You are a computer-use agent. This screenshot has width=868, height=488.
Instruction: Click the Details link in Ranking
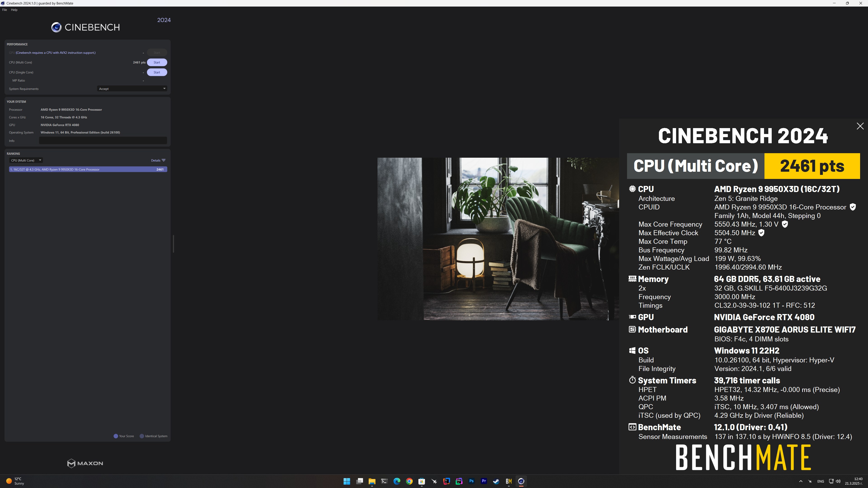pos(156,160)
